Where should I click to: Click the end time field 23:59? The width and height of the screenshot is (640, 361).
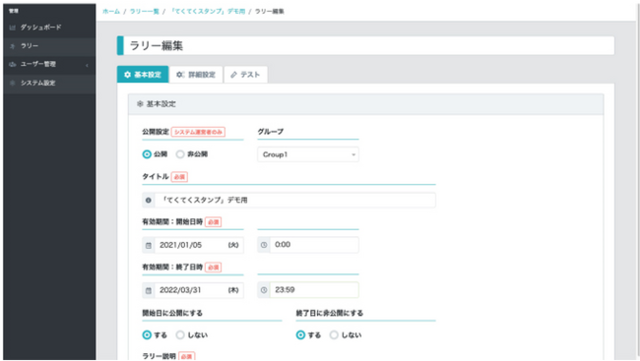pos(314,290)
